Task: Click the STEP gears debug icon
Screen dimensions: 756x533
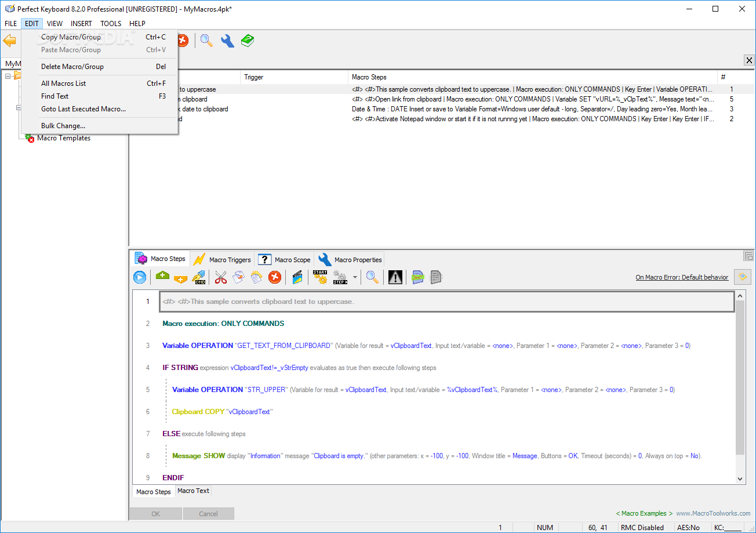Action: (340, 277)
